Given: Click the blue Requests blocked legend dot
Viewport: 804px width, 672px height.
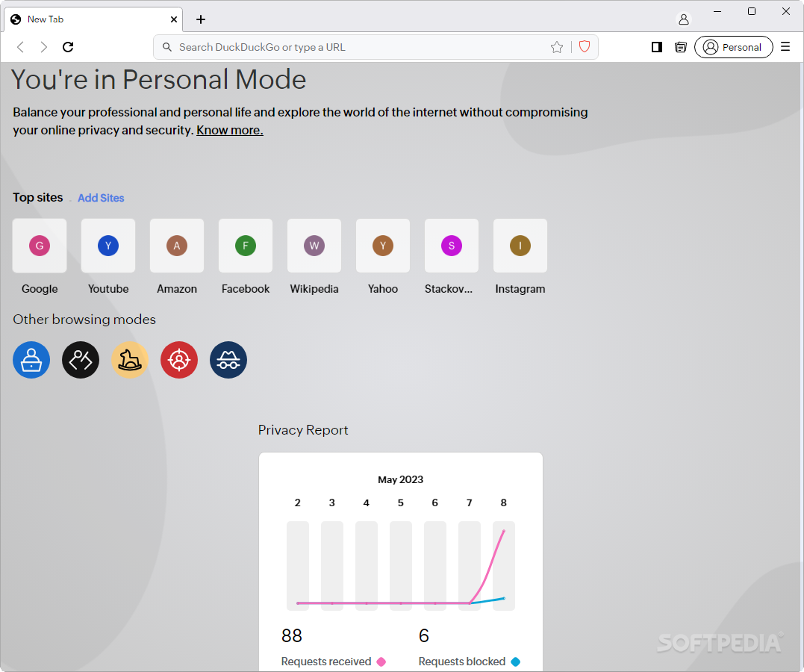Looking at the screenshot, I should click(516, 662).
